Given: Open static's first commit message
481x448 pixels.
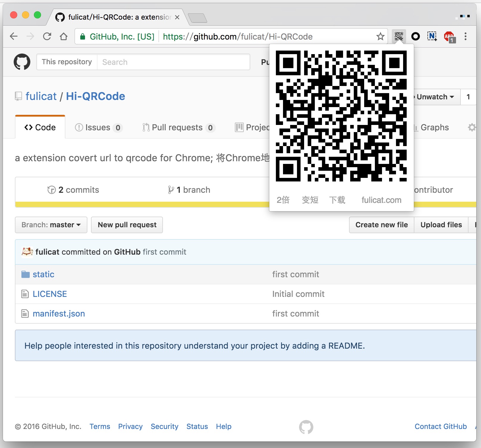Looking at the screenshot, I should [295, 274].
